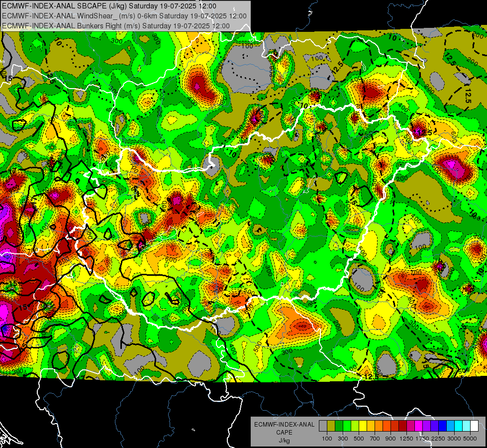Click the gray legend color swatch
The height and width of the screenshot is (448, 487).
[323, 426]
